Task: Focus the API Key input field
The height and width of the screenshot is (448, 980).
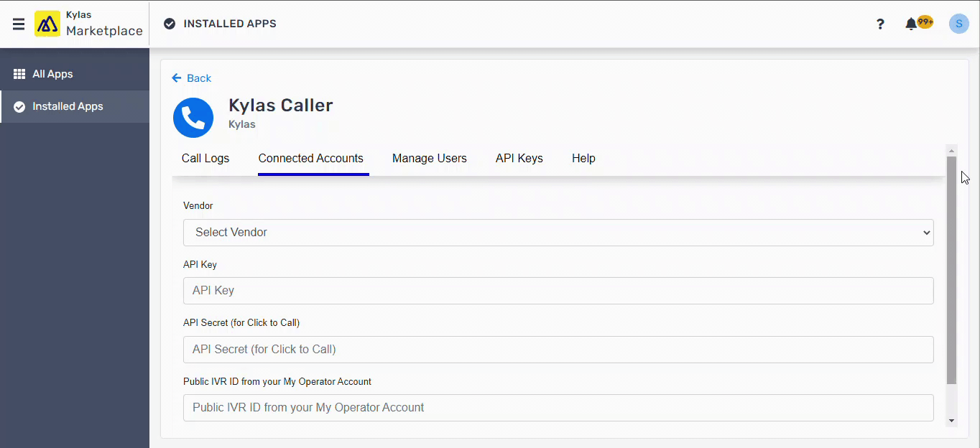Action: [x=558, y=291]
